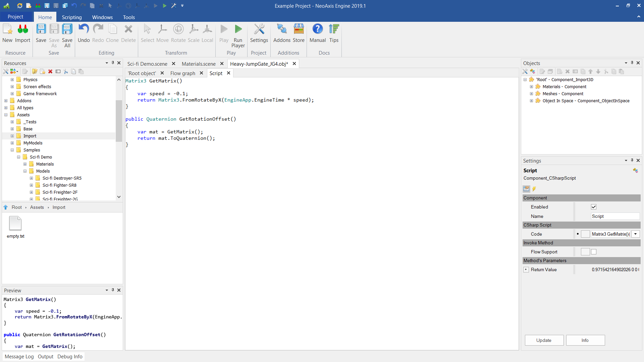This screenshot has height=362, width=644.
Task: Expand the MyModels folder in Resources
Action: click(x=12, y=143)
